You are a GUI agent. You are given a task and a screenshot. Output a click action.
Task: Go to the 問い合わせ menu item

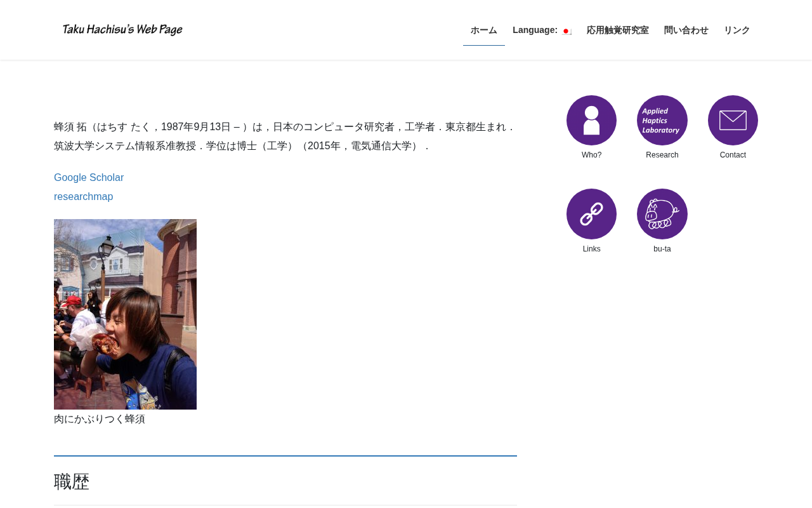click(x=686, y=30)
